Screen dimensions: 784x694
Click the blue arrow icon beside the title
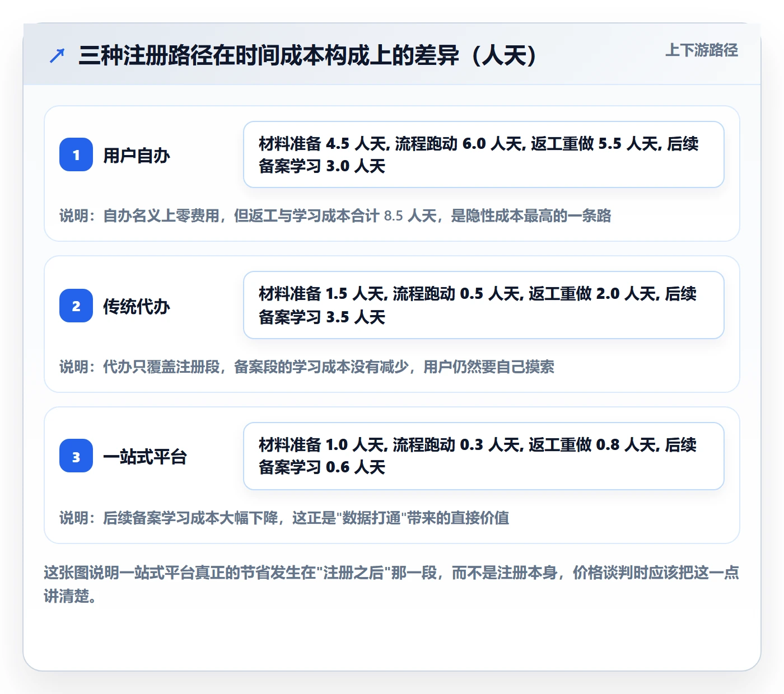click(x=57, y=55)
